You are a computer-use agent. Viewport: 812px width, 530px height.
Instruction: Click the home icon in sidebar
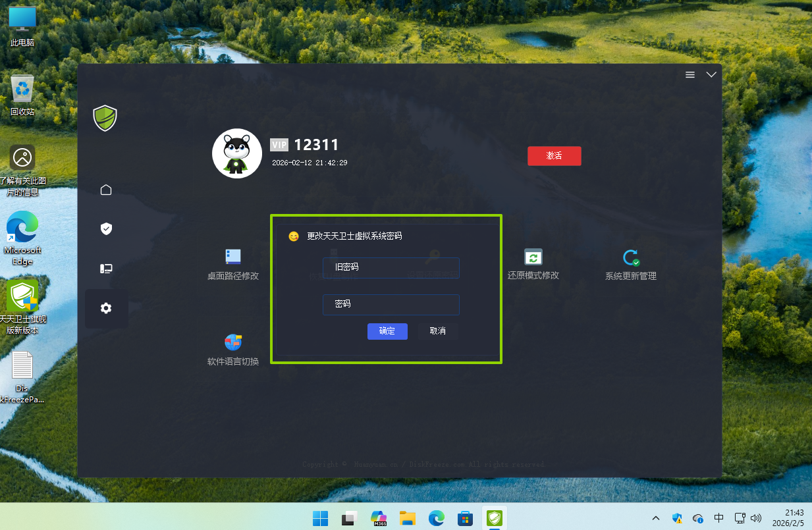click(106, 190)
